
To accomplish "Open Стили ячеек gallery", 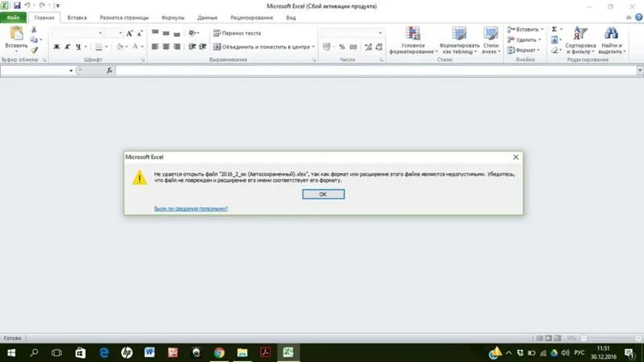I will [x=491, y=39].
